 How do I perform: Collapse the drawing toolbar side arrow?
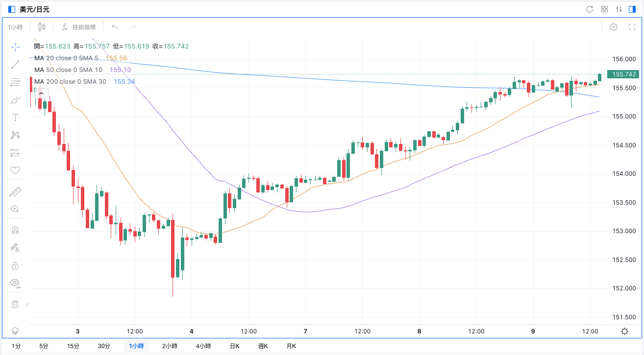27,305
